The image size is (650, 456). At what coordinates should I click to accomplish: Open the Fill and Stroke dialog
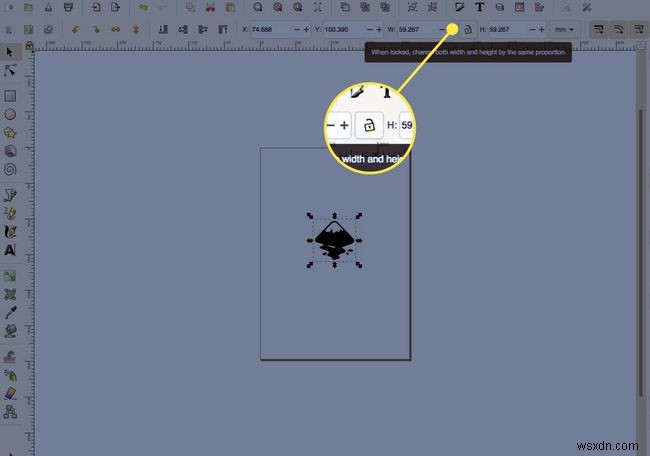[x=459, y=7]
